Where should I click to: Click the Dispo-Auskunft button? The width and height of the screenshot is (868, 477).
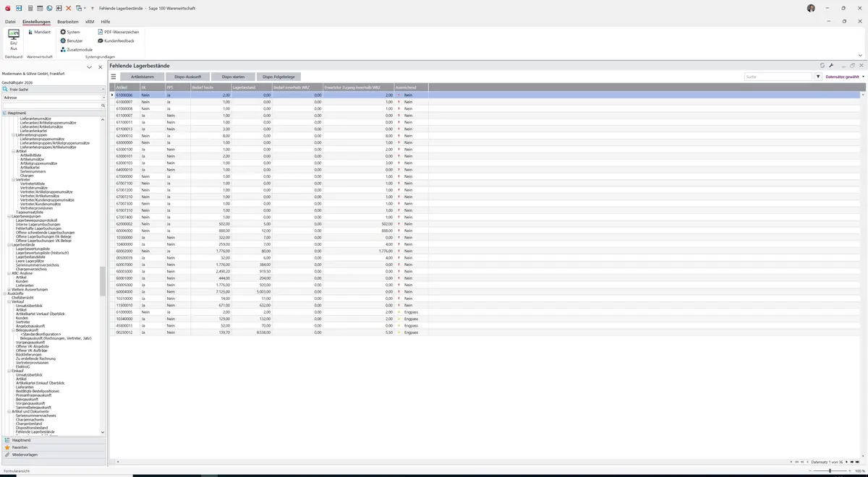(x=188, y=77)
